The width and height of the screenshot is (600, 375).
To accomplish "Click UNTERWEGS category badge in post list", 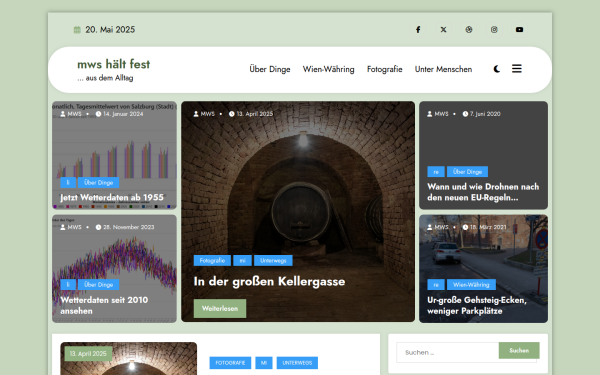I will point(297,363).
